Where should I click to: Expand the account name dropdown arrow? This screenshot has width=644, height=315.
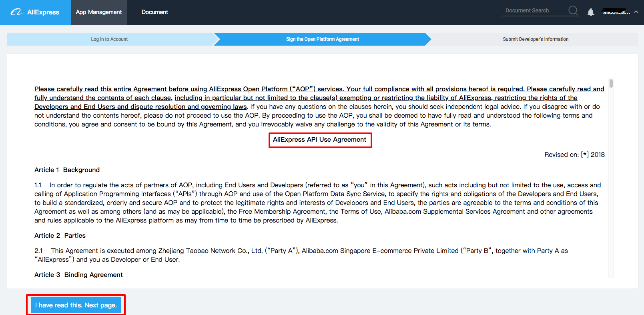coord(636,12)
